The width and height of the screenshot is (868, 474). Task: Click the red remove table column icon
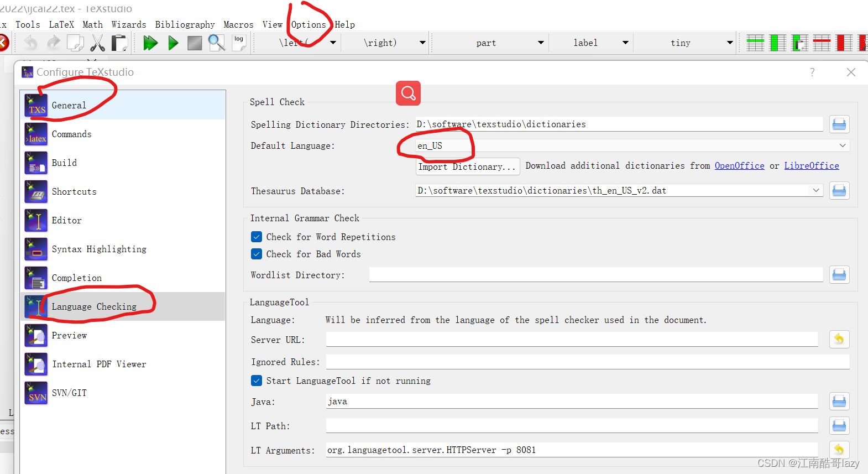[x=844, y=43]
